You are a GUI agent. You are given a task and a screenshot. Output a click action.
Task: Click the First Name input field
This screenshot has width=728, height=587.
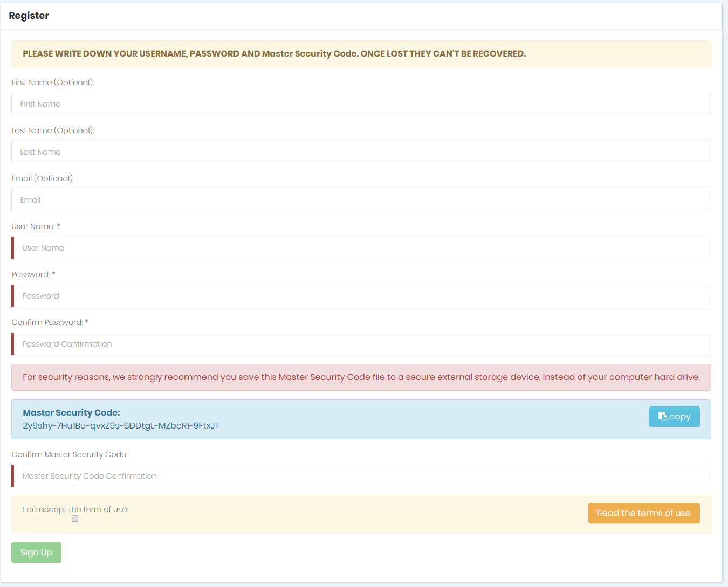[x=361, y=104]
